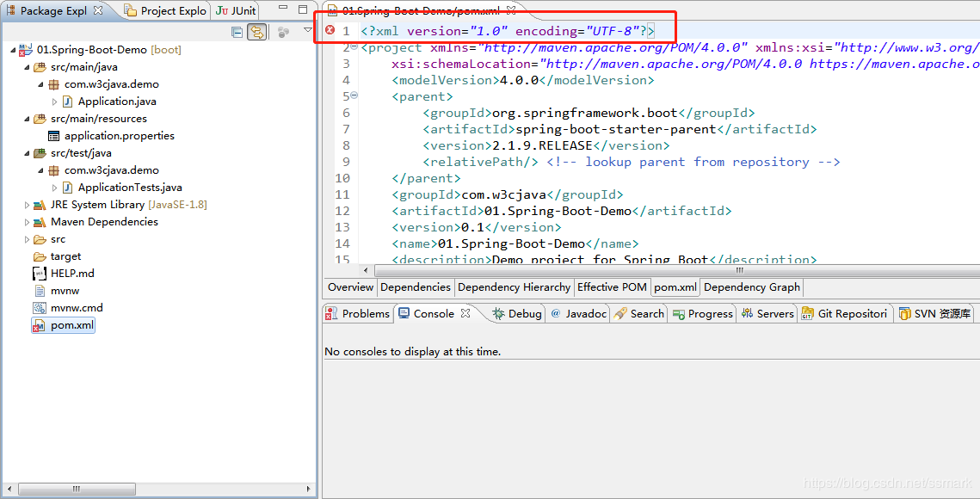Toggle Link with Editor button

(x=257, y=32)
